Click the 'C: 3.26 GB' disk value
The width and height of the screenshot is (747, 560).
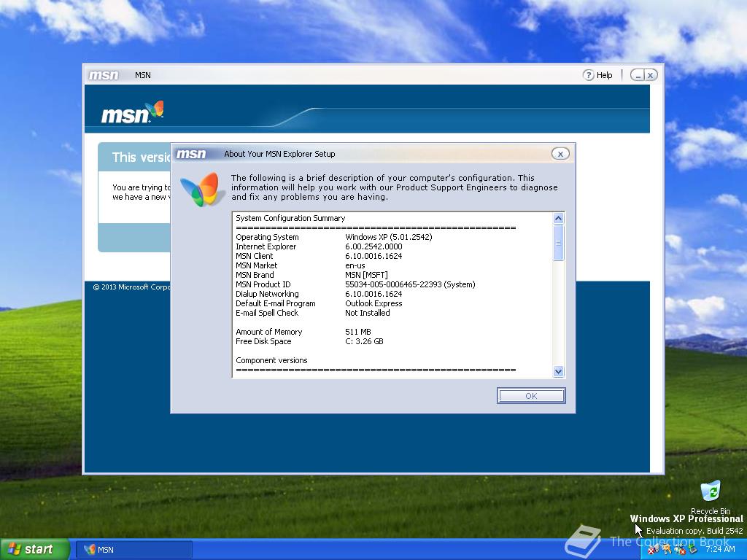pos(364,341)
